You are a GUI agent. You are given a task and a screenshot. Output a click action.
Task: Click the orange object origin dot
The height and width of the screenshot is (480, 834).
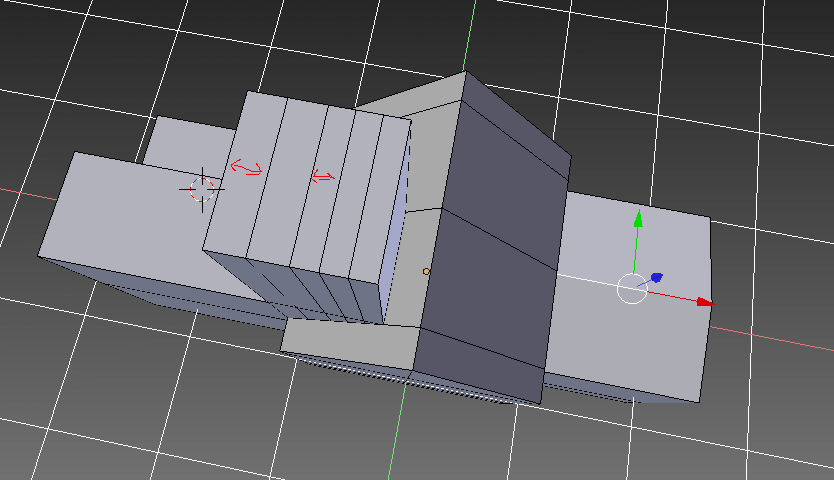pyautogui.click(x=426, y=271)
